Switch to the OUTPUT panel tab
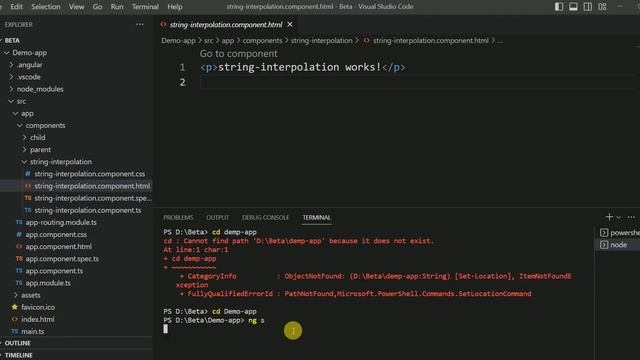The height and width of the screenshot is (360, 640). pos(218,218)
